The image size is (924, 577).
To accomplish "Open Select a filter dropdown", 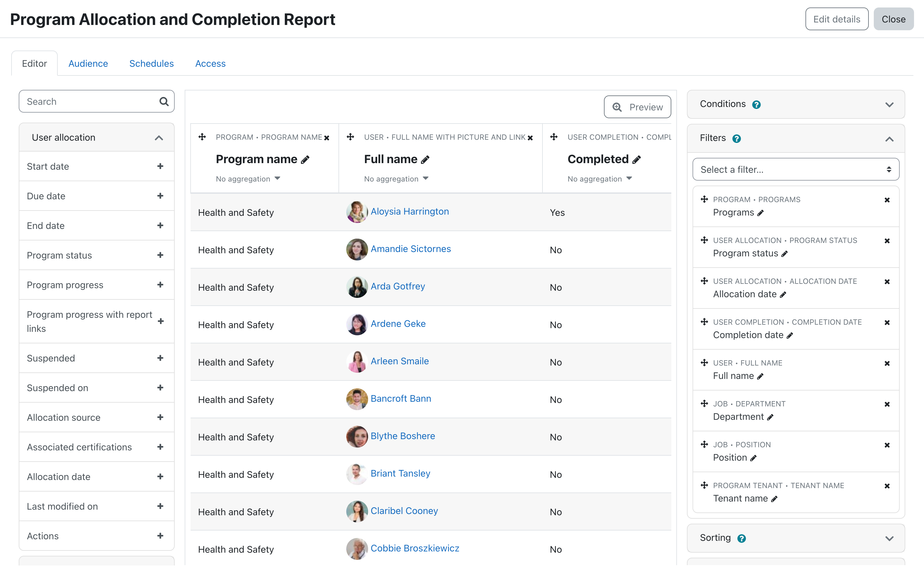I will coord(795,169).
